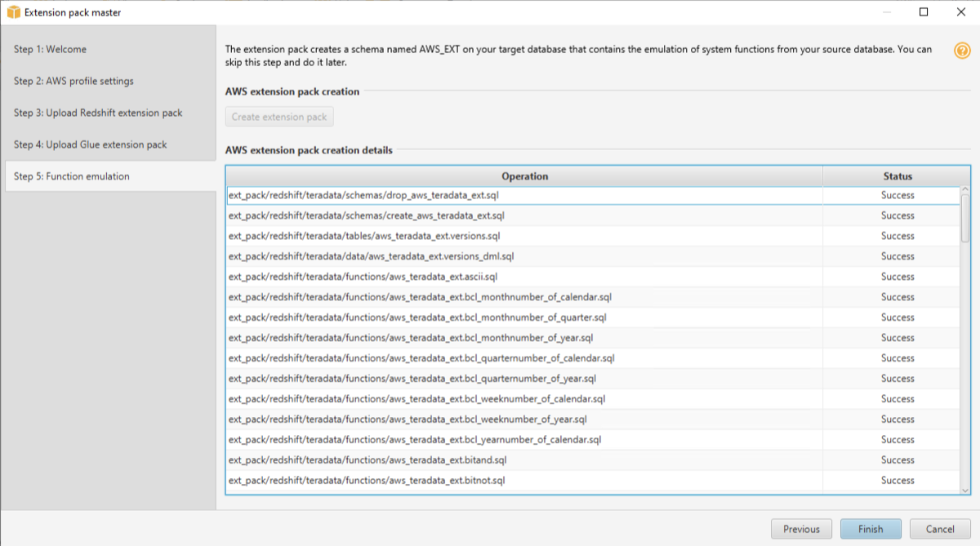980x546 pixels.
Task: Click Cancel to exit the wizard
Action: [x=940, y=528]
